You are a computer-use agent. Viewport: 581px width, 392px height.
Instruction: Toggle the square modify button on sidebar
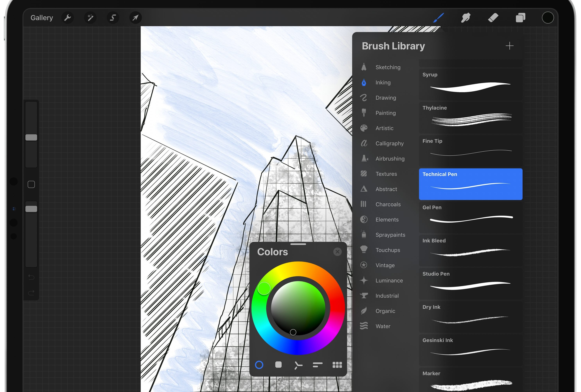(x=31, y=185)
